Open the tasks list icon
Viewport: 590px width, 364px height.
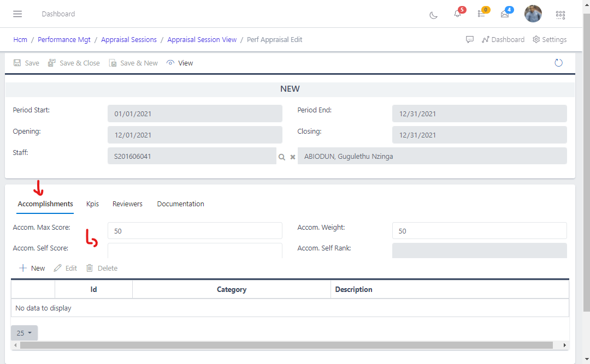(481, 14)
